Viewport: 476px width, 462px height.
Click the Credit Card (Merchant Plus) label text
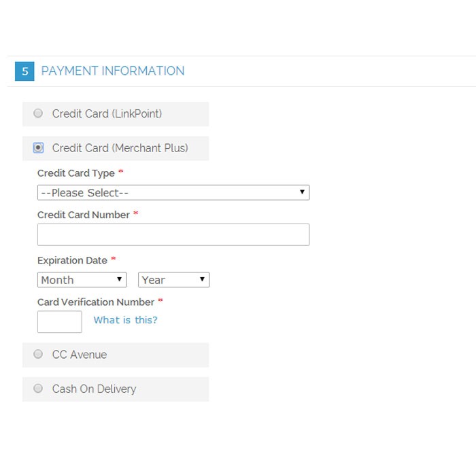tap(120, 147)
